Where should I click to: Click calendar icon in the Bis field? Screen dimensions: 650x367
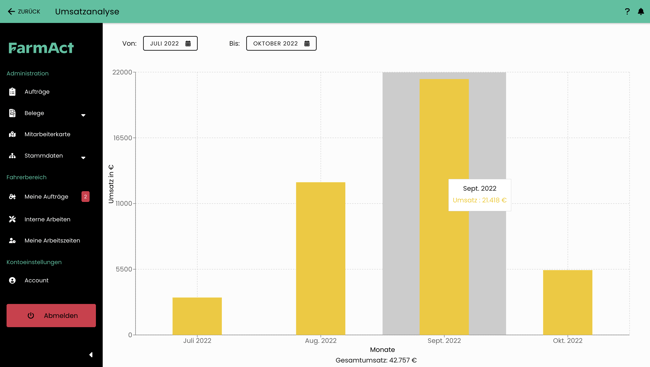[307, 44]
